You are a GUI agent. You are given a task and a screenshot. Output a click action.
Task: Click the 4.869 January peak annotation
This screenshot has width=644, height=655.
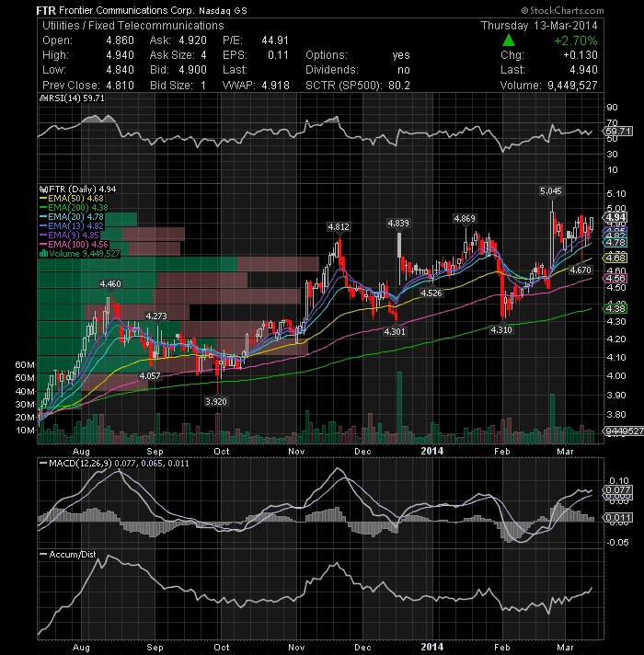coord(465,218)
